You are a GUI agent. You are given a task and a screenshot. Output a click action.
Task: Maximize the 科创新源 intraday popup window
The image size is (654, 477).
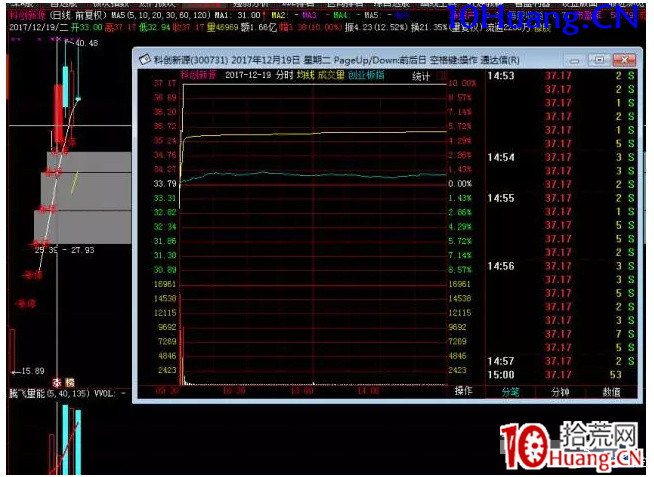point(599,60)
